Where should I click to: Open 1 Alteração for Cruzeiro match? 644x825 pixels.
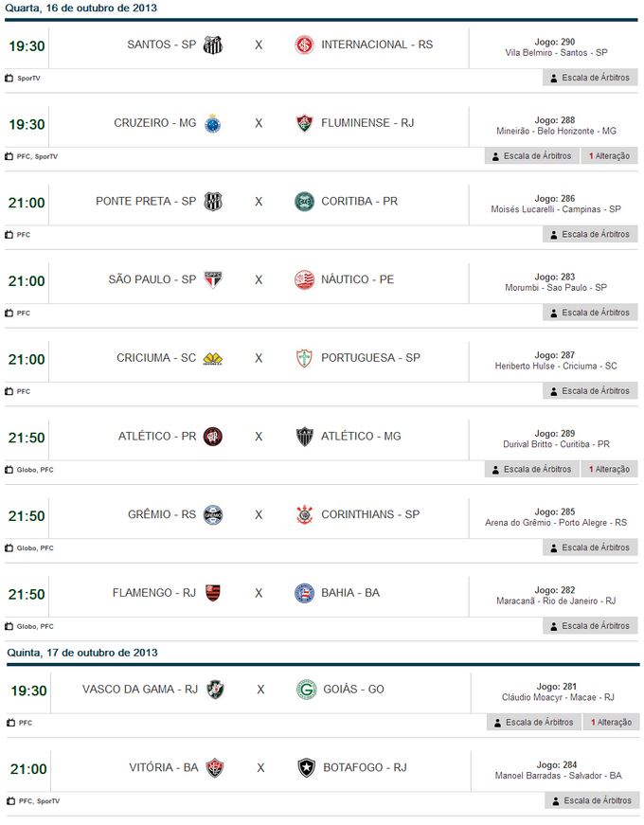(x=609, y=156)
